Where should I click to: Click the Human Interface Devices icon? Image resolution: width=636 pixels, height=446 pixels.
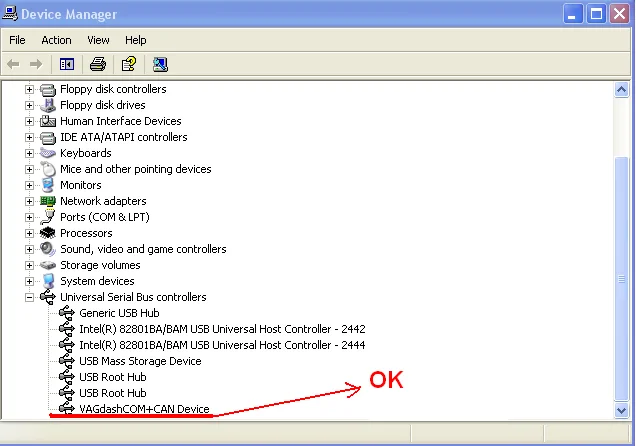click(x=48, y=121)
